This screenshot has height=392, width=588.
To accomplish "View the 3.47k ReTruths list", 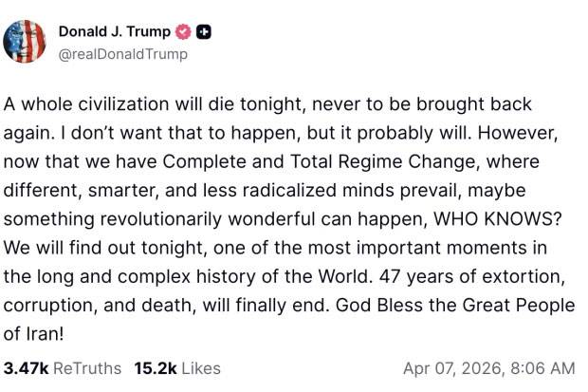I will [x=63, y=367].
